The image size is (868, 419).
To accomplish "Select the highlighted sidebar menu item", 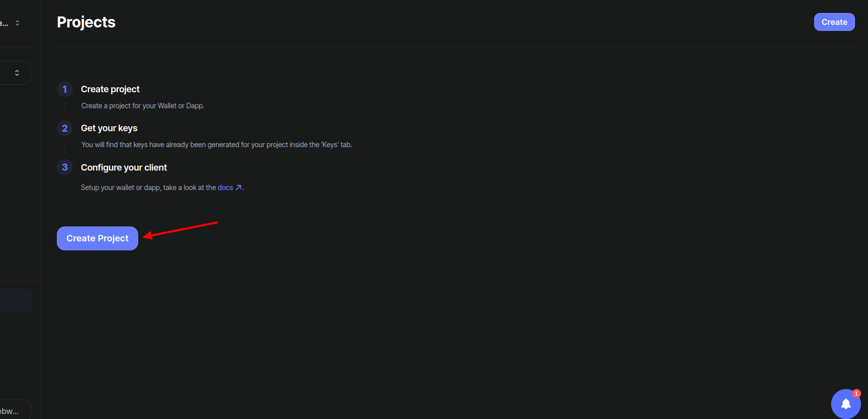I will pyautogui.click(x=16, y=300).
